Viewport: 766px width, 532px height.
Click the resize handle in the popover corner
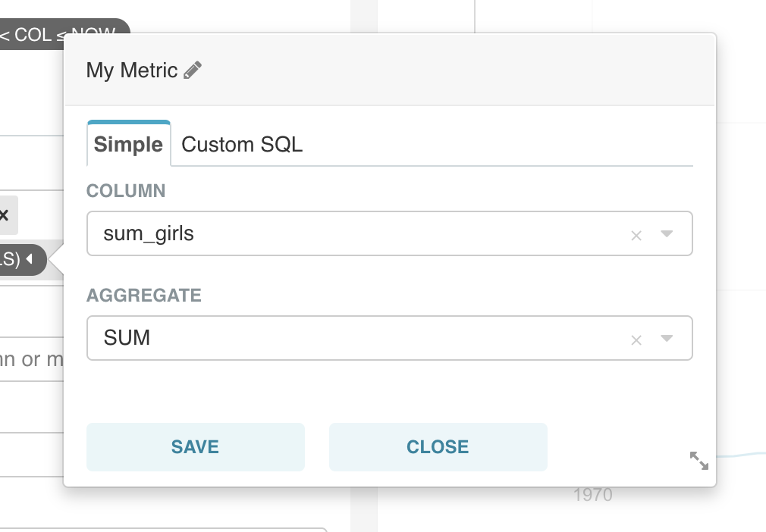point(699,460)
